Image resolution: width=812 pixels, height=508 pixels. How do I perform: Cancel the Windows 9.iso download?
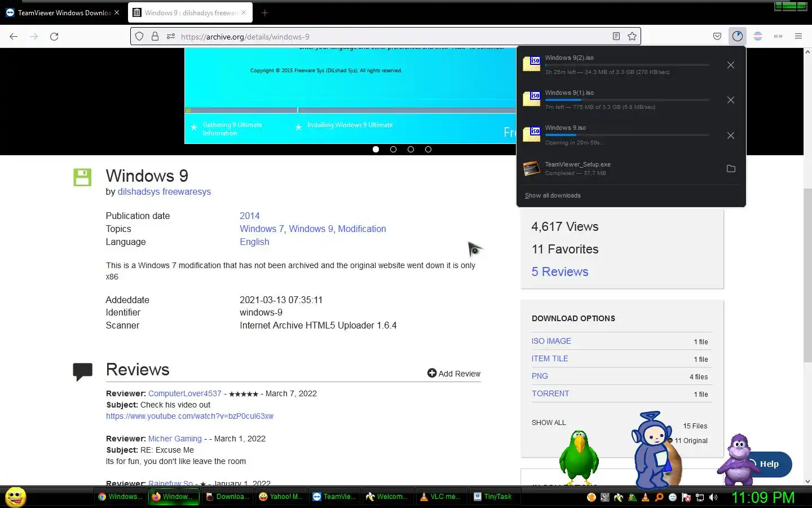point(731,135)
